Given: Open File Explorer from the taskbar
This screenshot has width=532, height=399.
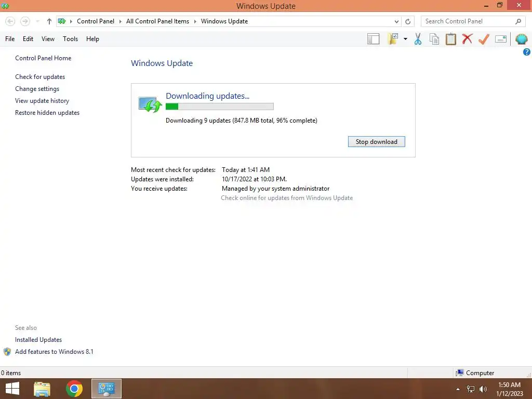Looking at the screenshot, I should (x=42, y=389).
